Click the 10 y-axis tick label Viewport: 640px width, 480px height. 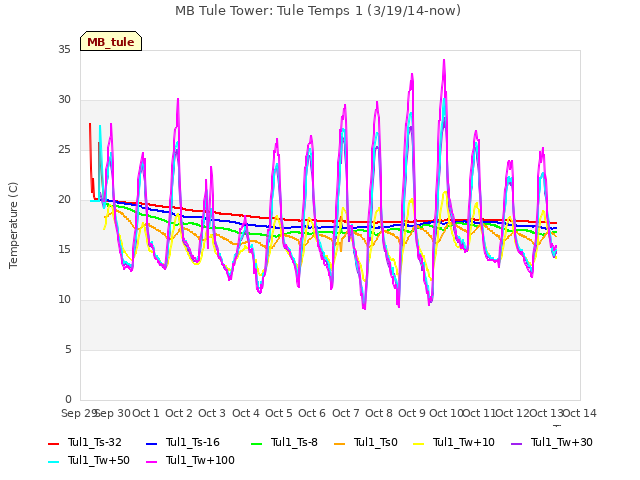click(x=64, y=300)
